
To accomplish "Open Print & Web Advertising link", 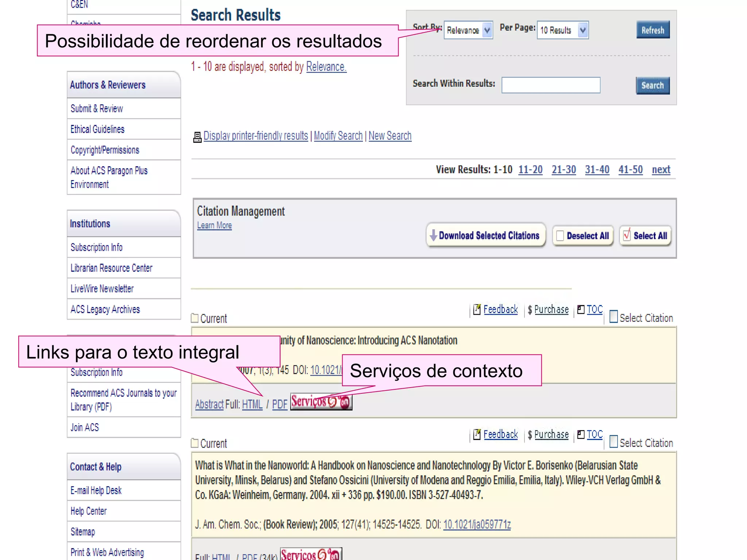I will coord(107,553).
